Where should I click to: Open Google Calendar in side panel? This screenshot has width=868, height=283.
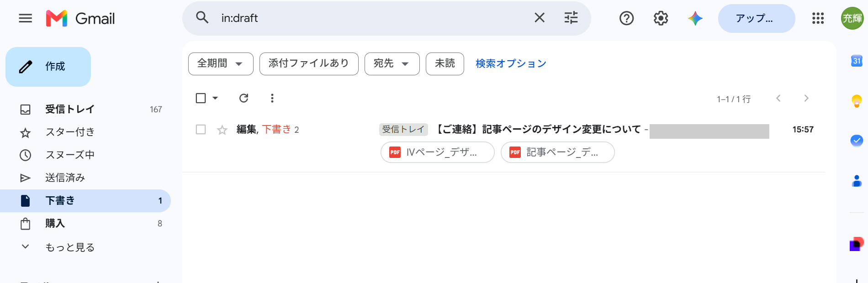(x=857, y=61)
